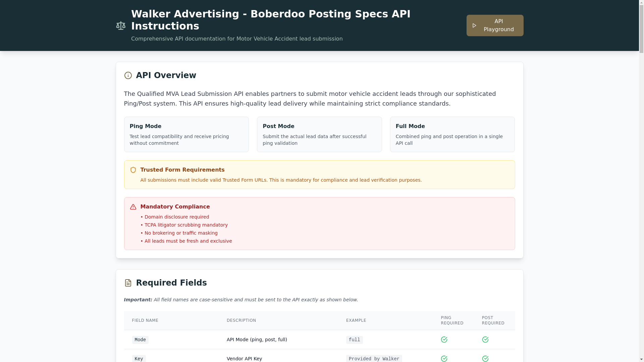Click 'Domain disclosure required' bullet

[x=175, y=217]
